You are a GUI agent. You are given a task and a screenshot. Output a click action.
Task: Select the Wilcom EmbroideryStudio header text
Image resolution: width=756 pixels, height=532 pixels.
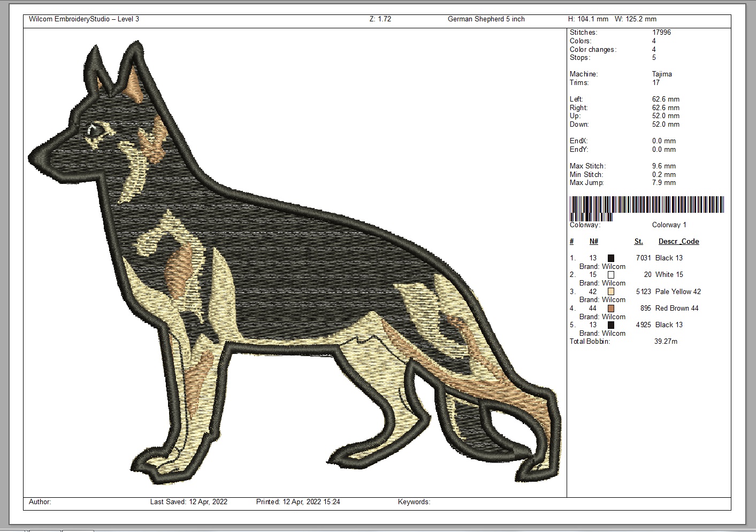tap(84, 19)
